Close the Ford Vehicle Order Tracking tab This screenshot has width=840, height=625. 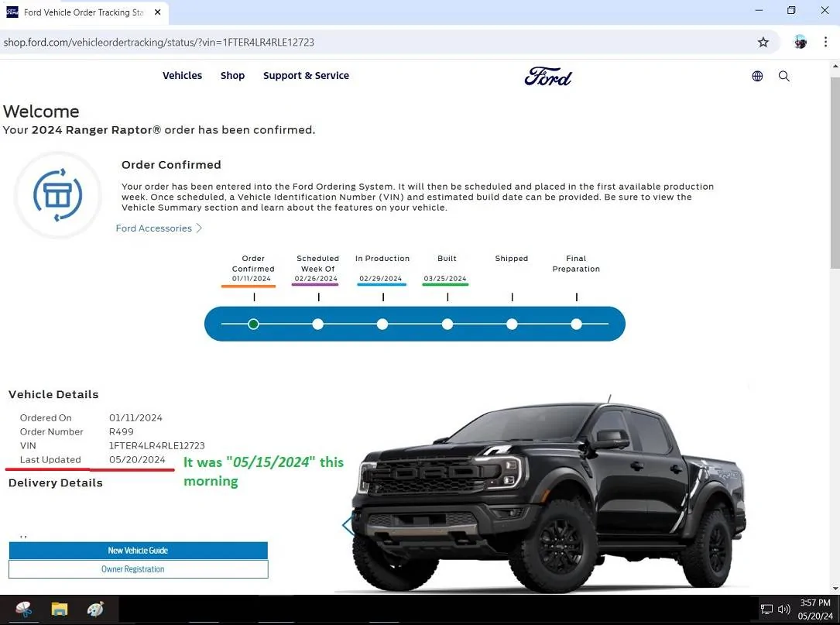click(157, 12)
